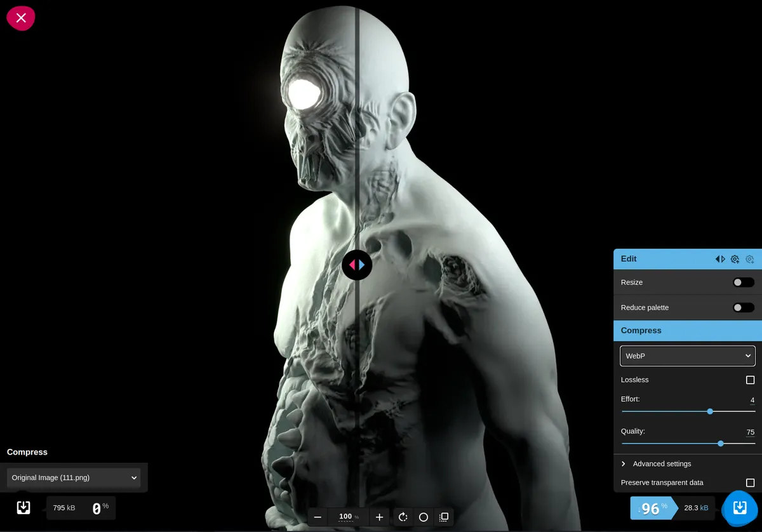Click the 0% label in the left panel
This screenshot has height=532, width=762.
(x=100, y=508)
